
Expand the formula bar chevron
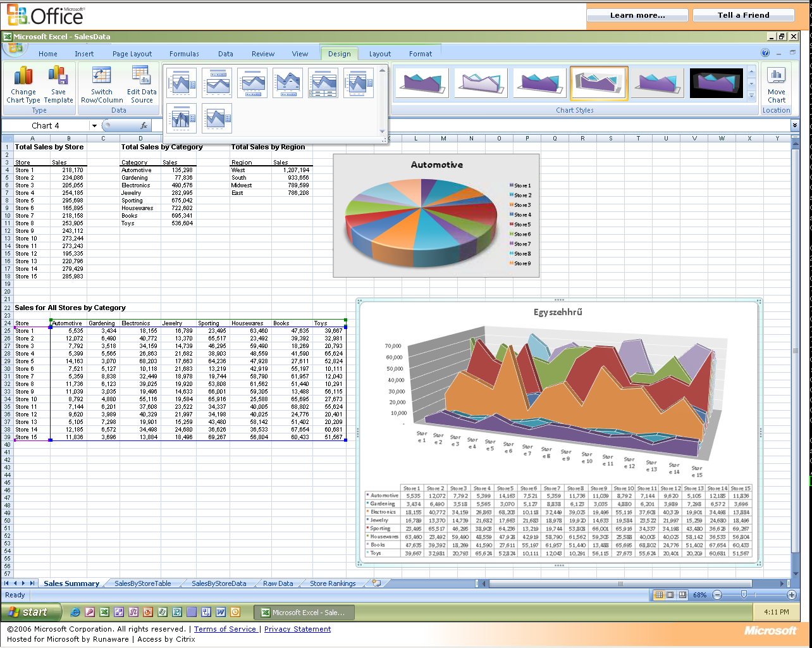(795, 126)
